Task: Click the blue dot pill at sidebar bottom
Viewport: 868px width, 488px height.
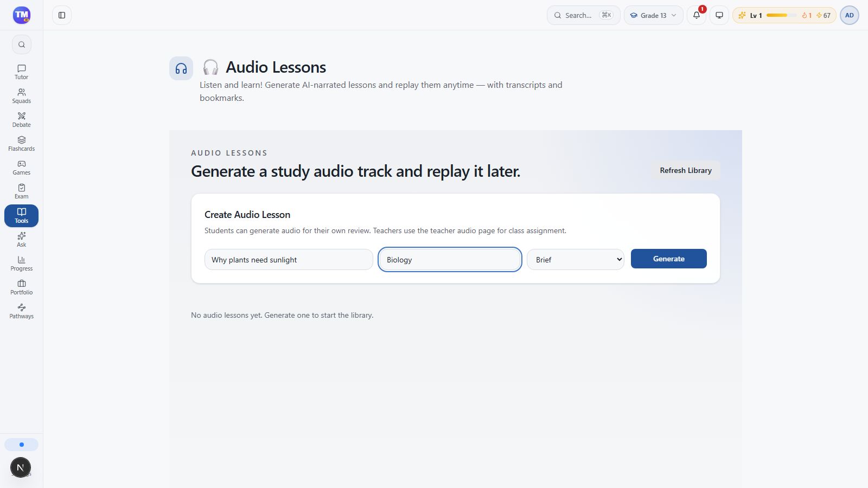Action: click(22, 445)
